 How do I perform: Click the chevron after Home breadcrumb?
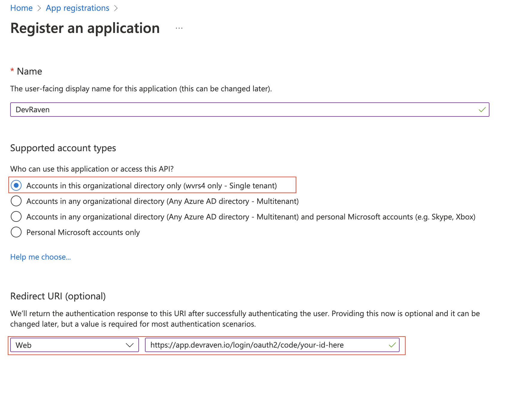coord(40,8)
